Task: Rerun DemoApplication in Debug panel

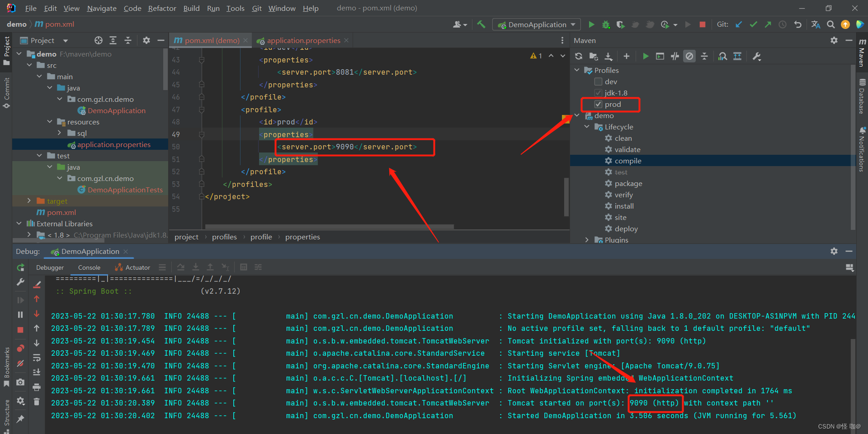Action: (x=20, y=267)
